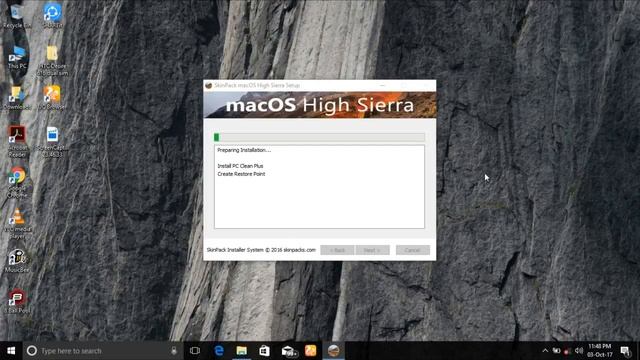Click the macOS High Sierra banner image

tap(320, 105)
